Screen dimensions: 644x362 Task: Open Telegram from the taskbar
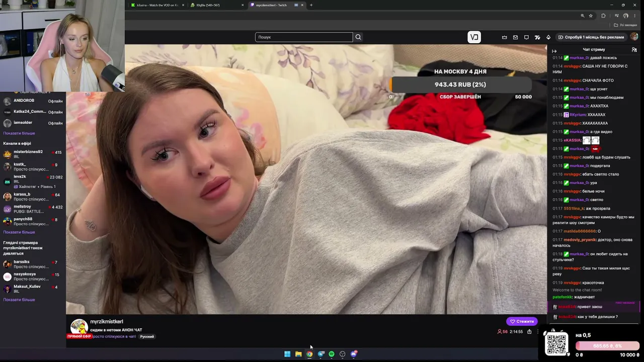point(320,354)
